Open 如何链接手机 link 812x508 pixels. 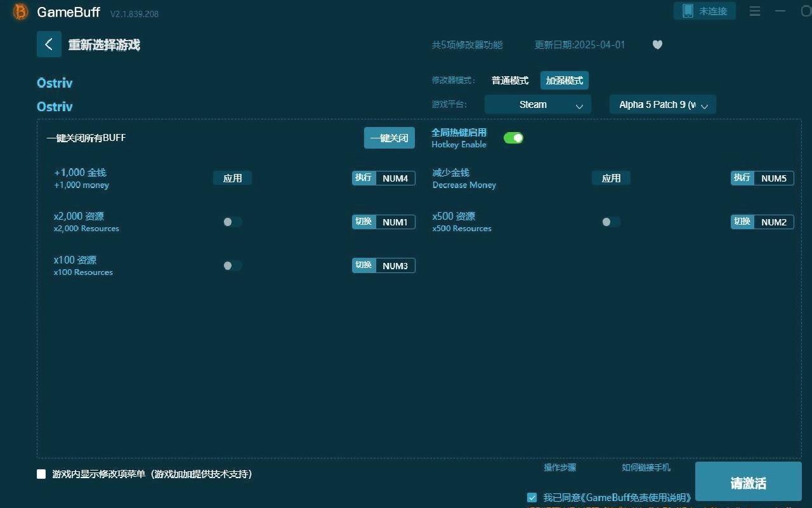[x=646, y=467]
